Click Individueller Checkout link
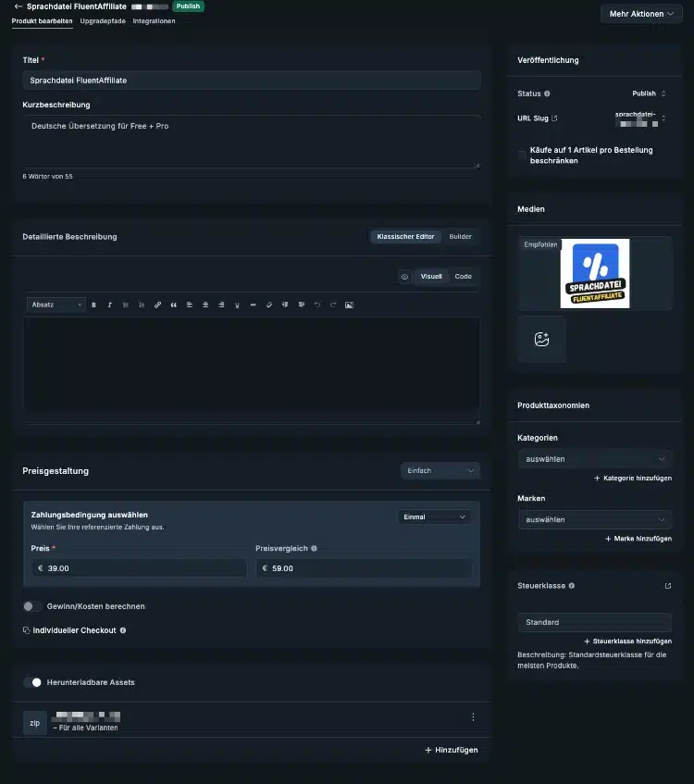694x784 pixels. pyautogui.click(x=74, y=630)
